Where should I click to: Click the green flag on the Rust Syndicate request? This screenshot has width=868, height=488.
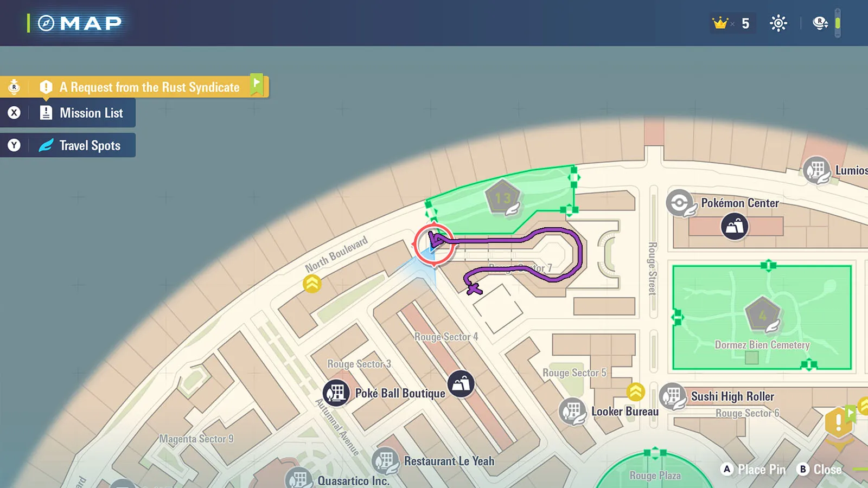coord(257,84)
